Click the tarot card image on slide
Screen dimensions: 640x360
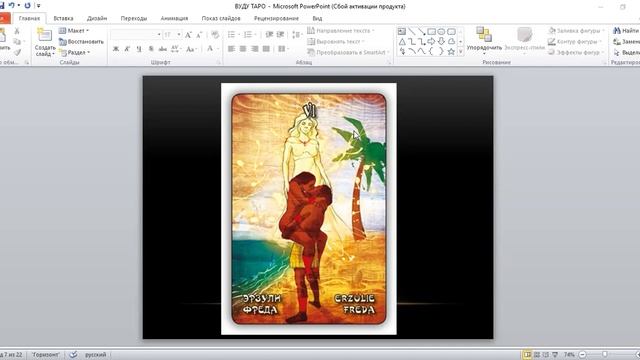[x=309, y=209]
